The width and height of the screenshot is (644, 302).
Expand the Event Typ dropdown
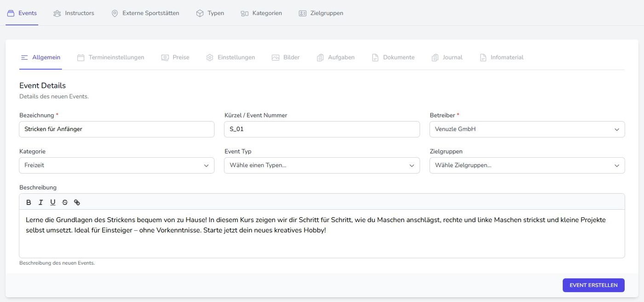point(322,165)
